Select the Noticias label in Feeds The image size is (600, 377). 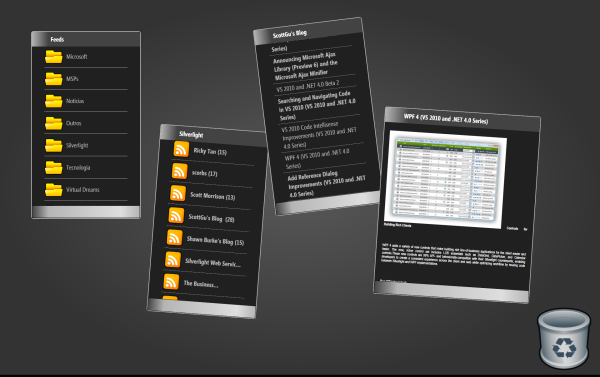tap(75, 101)
